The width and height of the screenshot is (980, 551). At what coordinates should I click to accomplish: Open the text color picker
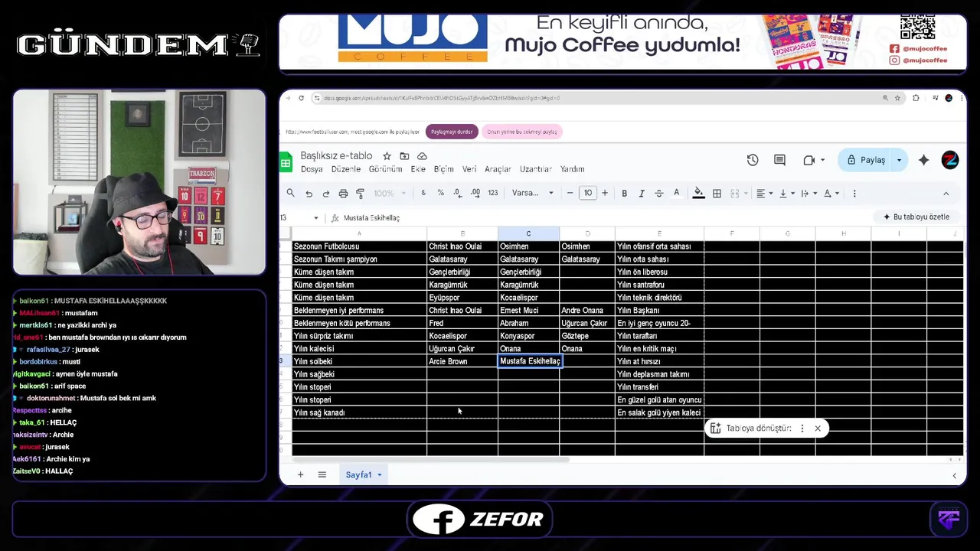click(x=677, y=194)
